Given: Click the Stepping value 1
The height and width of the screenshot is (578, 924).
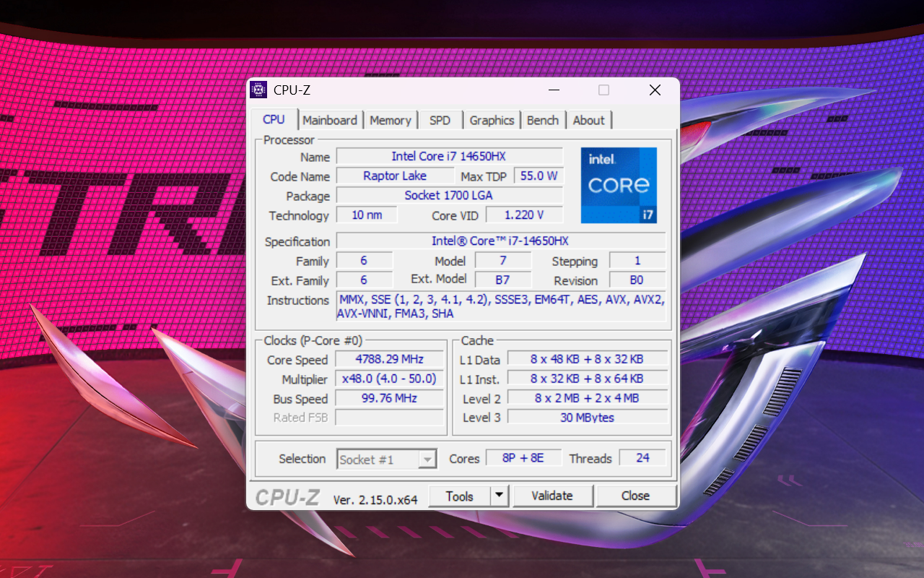Looking at the screenshot, I should [637, 260].
